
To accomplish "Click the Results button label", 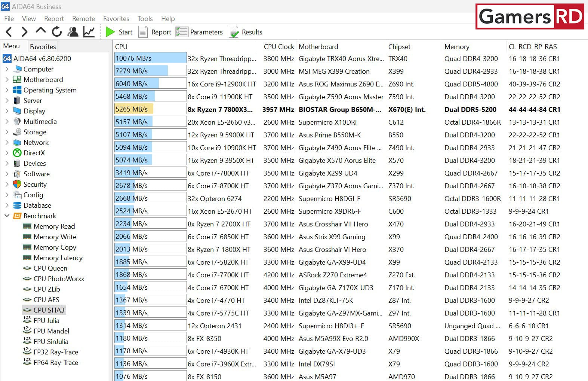I will click(252, 32).
